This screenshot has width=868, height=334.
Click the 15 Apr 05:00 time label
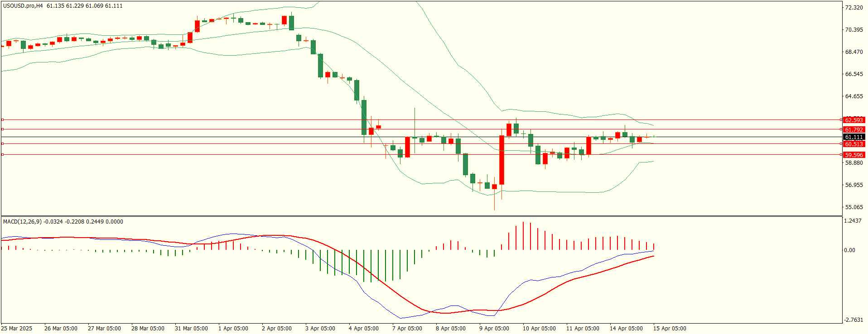click(670, 328)
